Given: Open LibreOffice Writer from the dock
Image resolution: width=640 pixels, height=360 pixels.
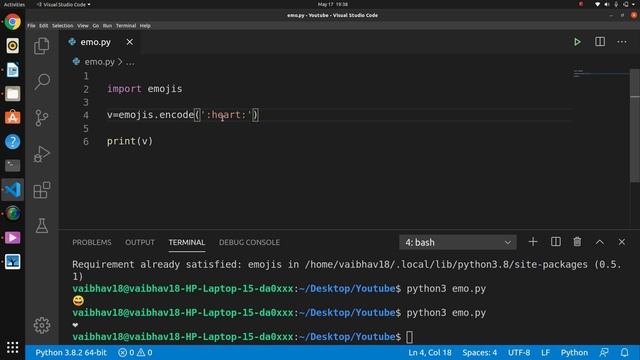Looking at the screenshot, I should tap(13, 70).
